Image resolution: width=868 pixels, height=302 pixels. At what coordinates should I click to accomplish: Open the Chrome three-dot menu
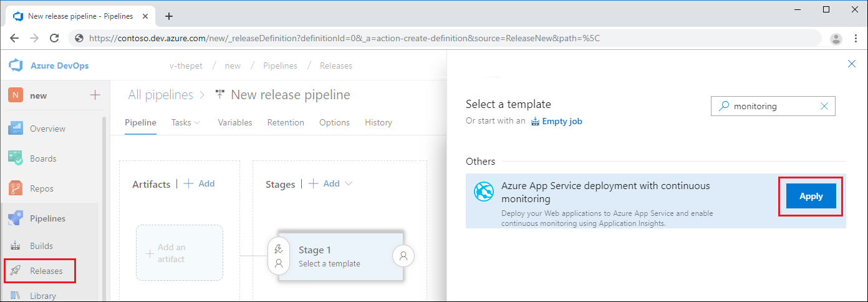[x=855, y=39]
